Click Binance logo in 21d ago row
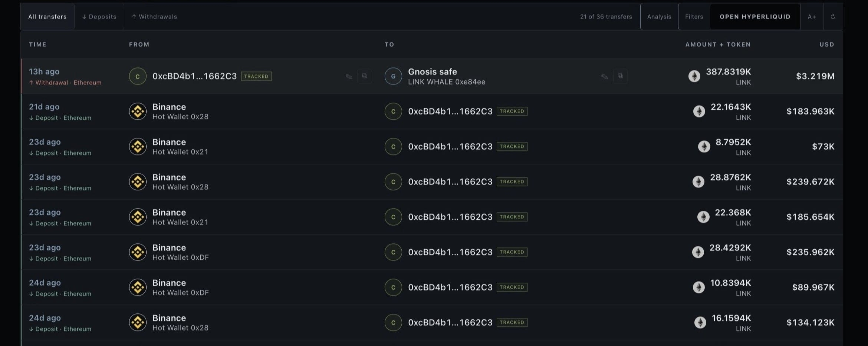The width and height of the screenshot is (868, 346). point(138,111)
